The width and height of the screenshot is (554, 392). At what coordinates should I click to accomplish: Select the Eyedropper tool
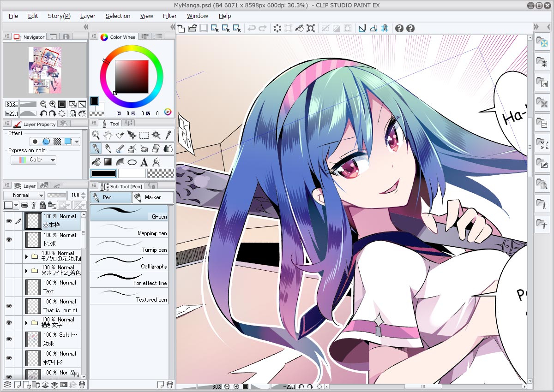(x=169, y=135)
